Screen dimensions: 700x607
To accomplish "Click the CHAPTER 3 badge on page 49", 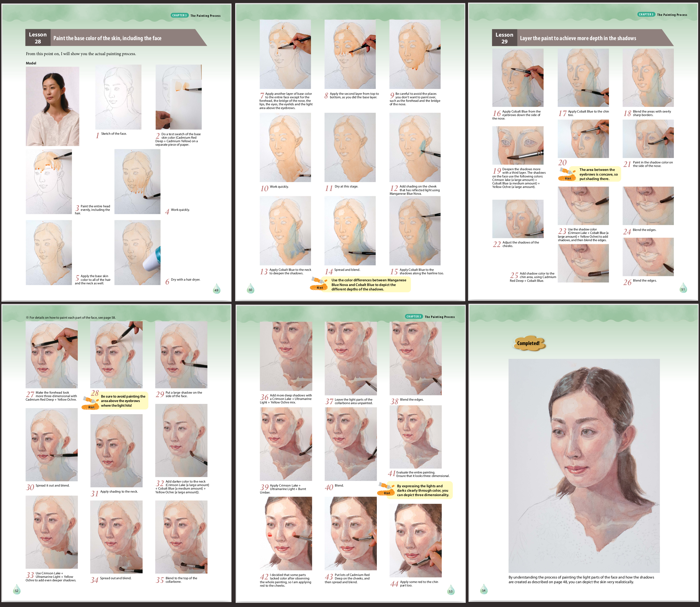I will (x=179, y=15).
